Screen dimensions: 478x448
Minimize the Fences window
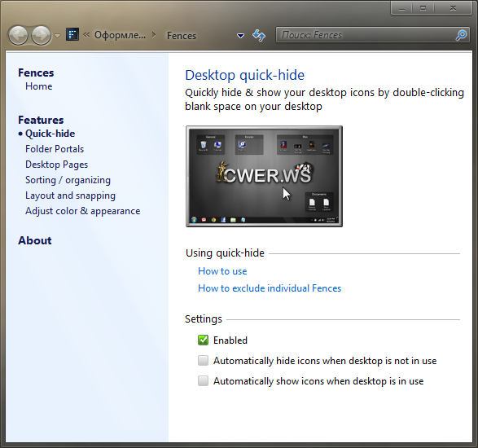tap(401, 8)
